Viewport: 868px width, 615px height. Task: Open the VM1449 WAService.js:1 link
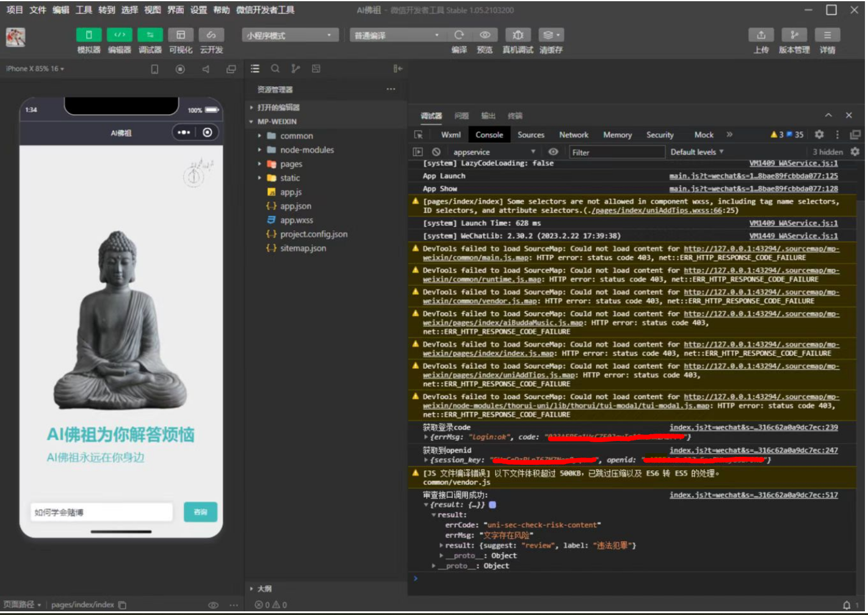(x=794, y=236)
